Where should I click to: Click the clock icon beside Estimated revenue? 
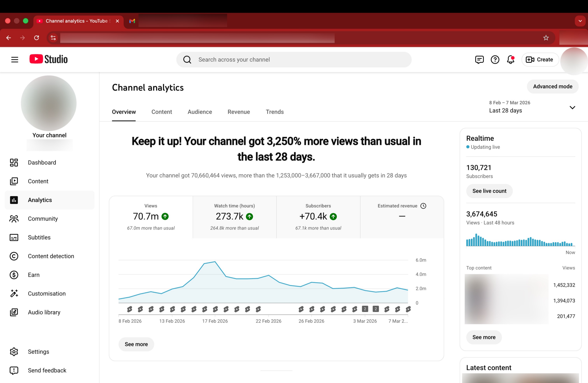click(x=423, y=206)
